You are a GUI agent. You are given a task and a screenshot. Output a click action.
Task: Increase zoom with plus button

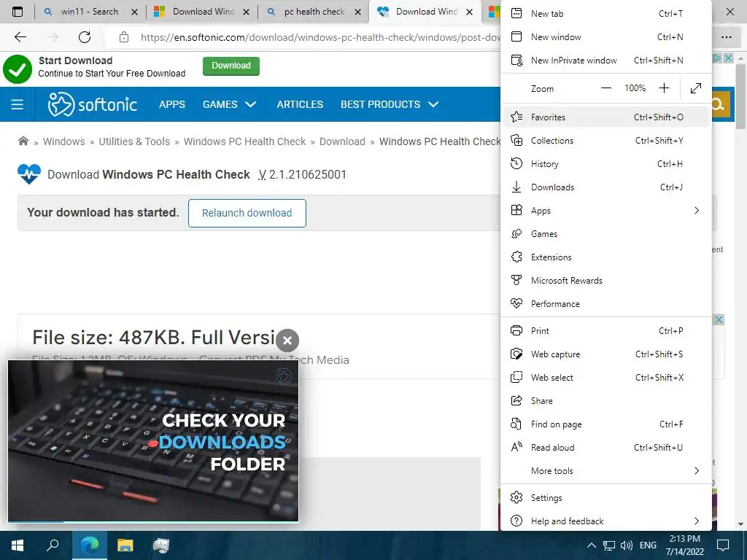664,88
